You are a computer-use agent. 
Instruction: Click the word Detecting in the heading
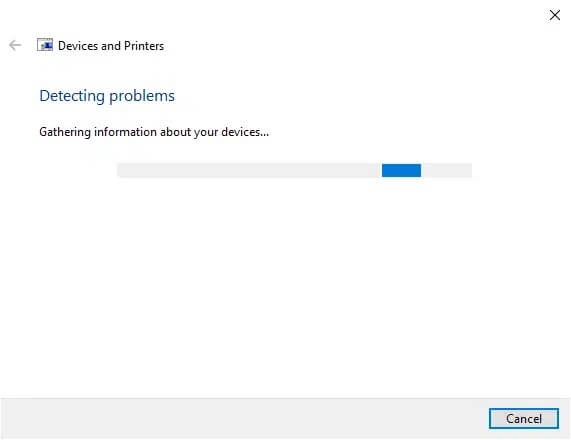point(72,96)
